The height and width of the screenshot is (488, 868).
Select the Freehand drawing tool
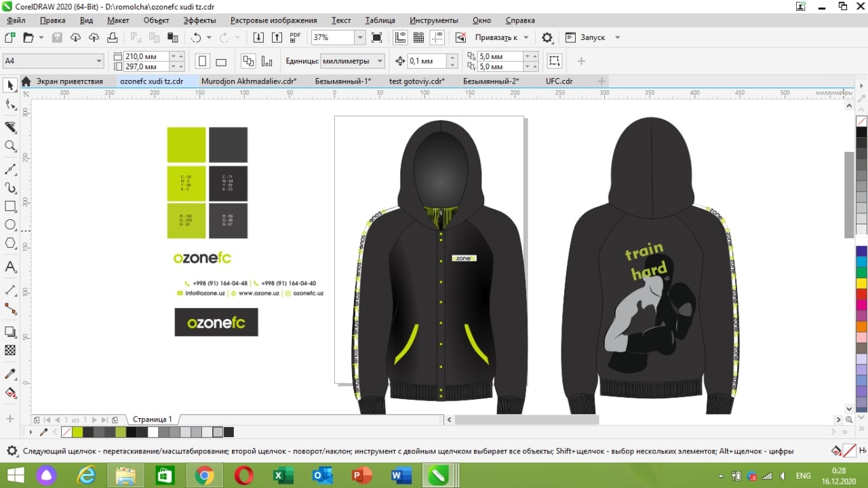10,168
